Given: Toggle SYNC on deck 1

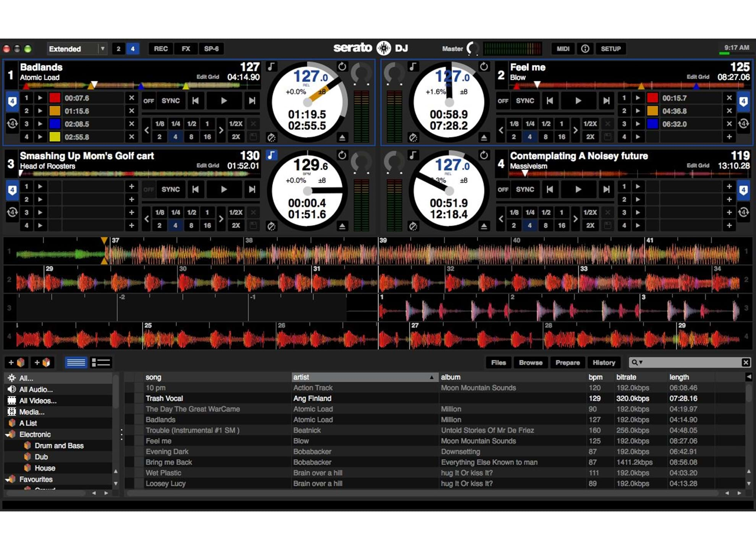Looking at the screenshot, I should click(170, 101).
